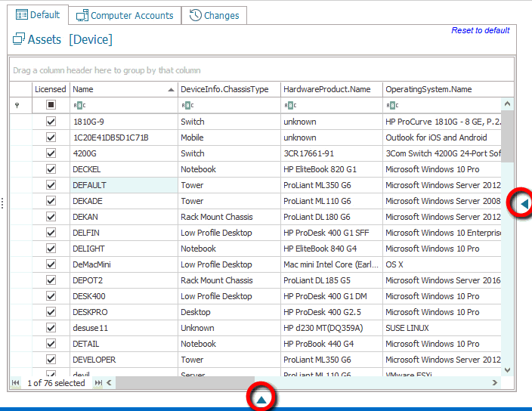The width and height of the screenshot is (532, 411).
Task: Sort by OperatingSystem.Name column header
Action: (x=448, y=89)
